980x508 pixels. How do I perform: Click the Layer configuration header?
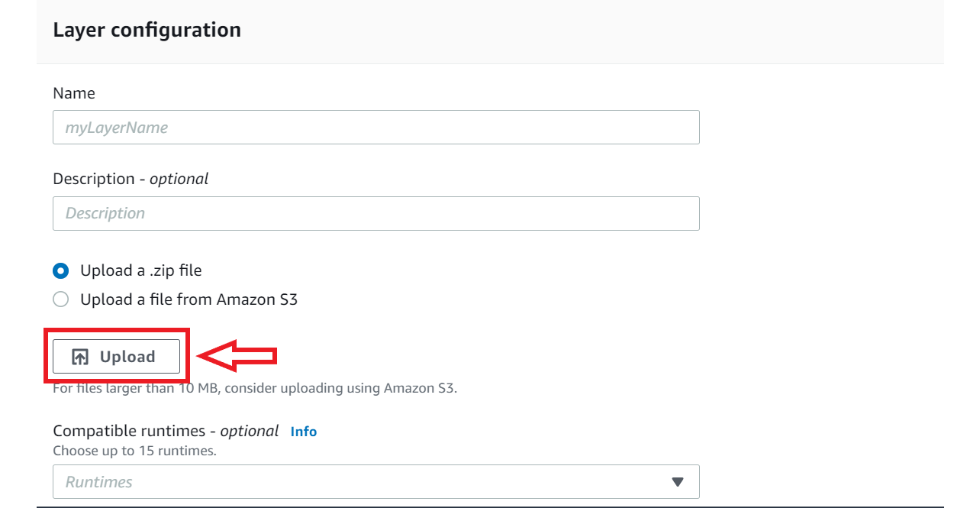pyautogui.click(x=147, y=29)
